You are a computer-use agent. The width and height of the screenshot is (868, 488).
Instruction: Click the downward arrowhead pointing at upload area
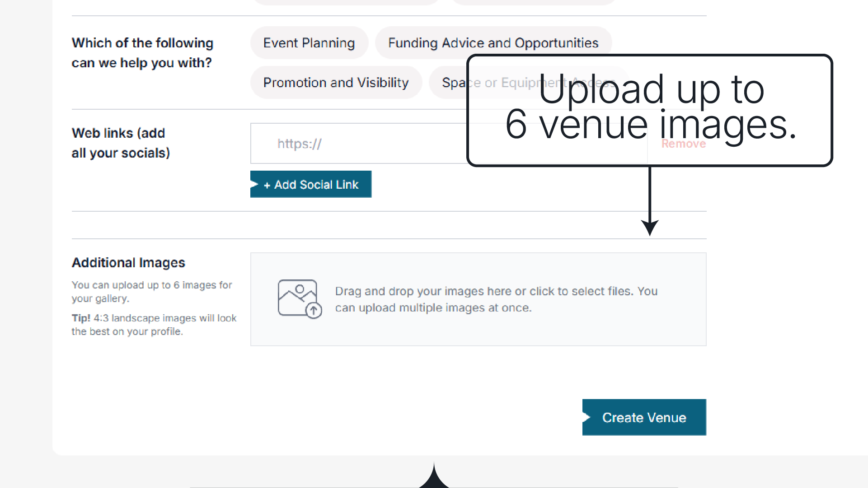coord(650,227)
